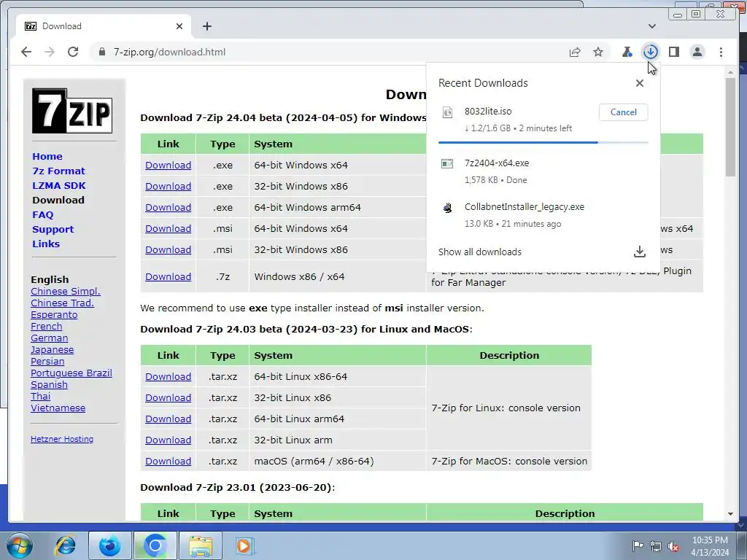Select the Download browser tab
747x560 pixels.
click(104, 26)
